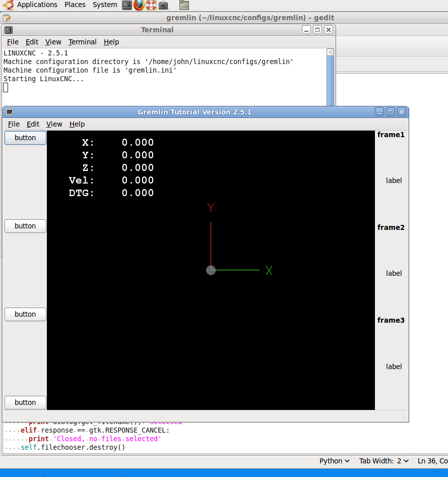Open the help lifesaver icon in panel
448x477 pixels.
coord(151,5)
